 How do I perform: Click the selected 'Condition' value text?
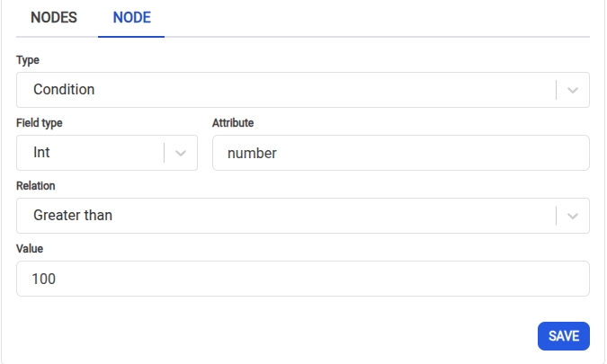tap(64, 90)
